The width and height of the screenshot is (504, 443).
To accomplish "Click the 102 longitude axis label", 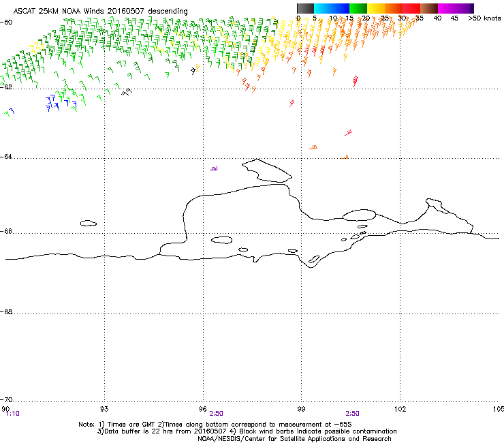I will click(x=400, y=409).
